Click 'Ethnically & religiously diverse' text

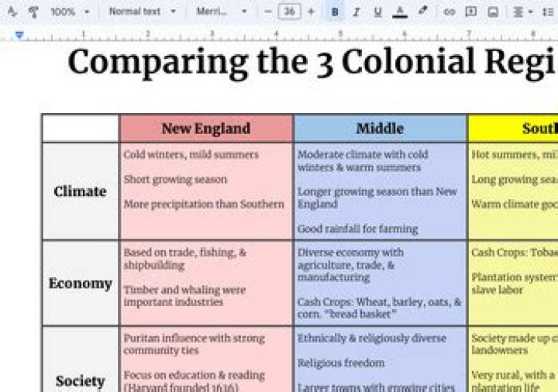tap(372, 339)
